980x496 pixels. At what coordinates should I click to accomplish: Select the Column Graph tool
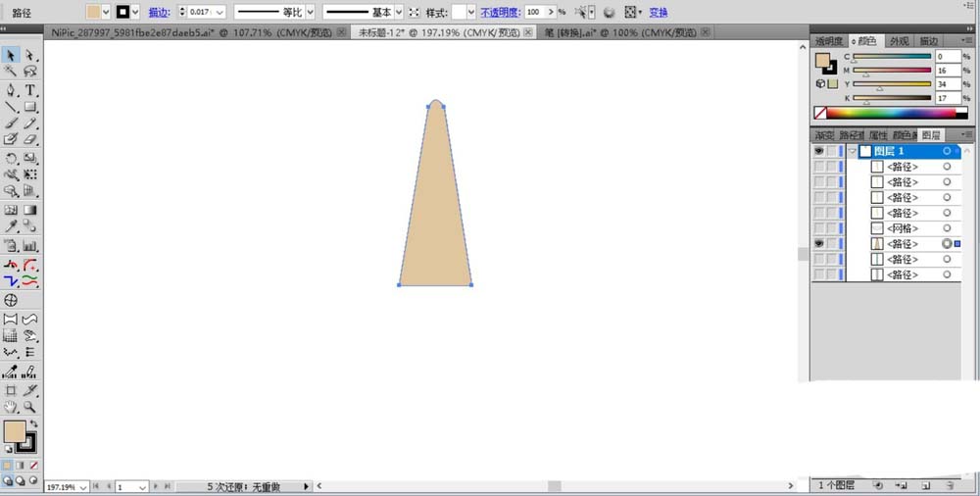click(29, 246)
